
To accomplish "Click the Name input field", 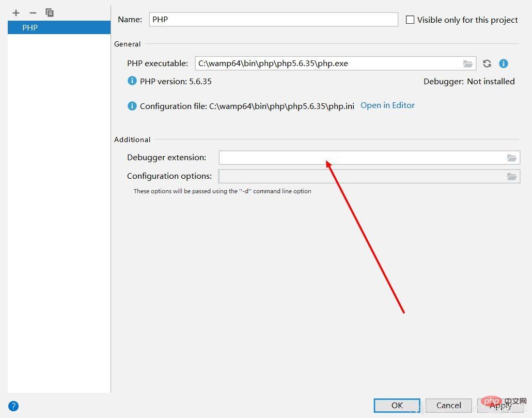I will 273,19.
